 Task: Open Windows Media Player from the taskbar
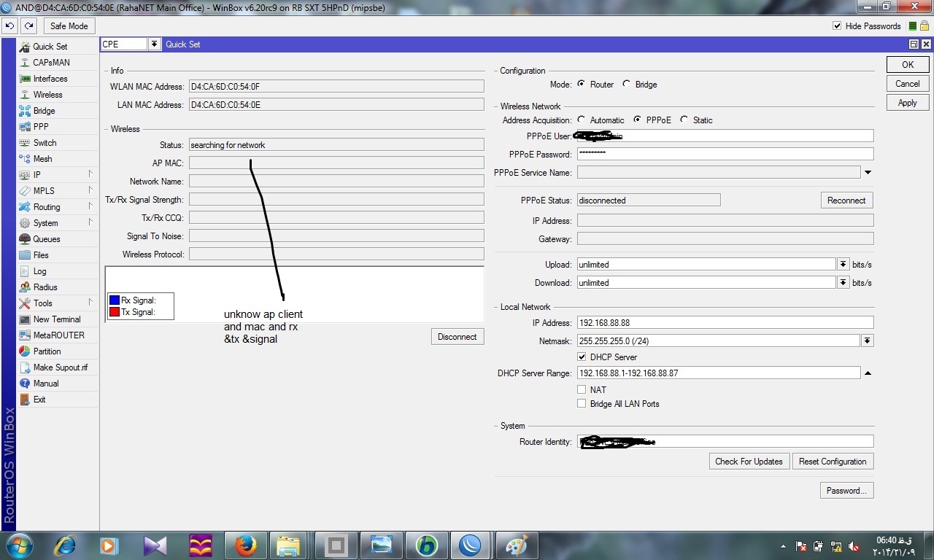109,545
